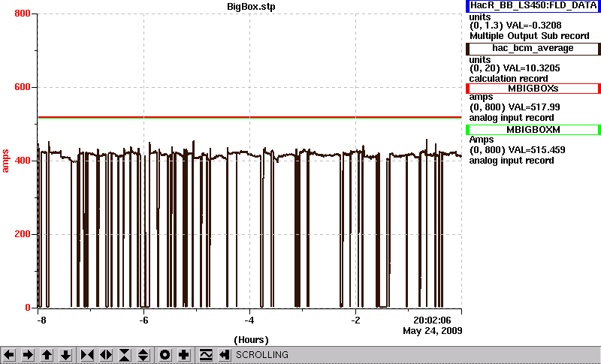Image resolution: width=601 pixels, height=364 pixels.
Task: Click the auto-scale circle icon
Action: pyautogui.click(x=165, y=355)
